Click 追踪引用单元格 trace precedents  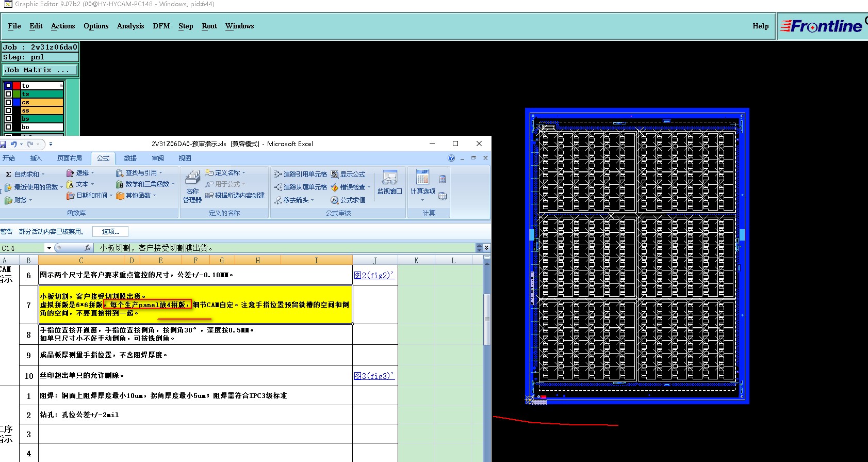pyautogui.click(x=300, y=174)
